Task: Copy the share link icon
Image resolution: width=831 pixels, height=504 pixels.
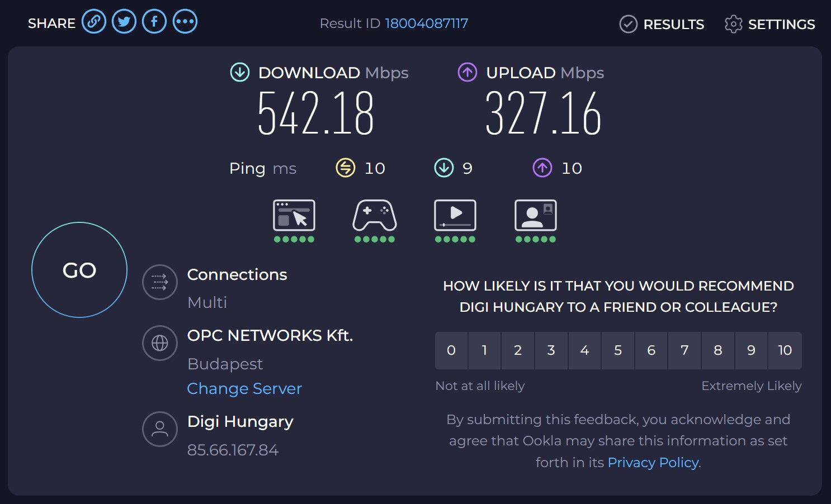Action: tap(94, 22)
